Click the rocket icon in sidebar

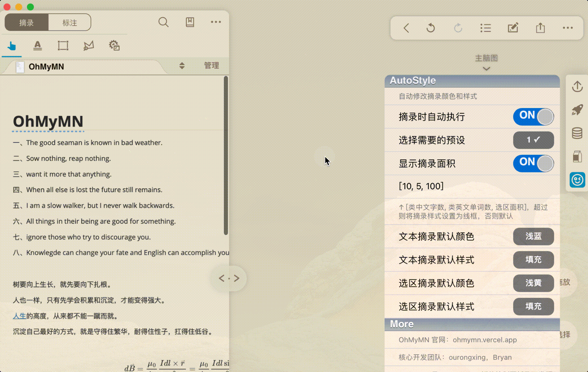(x=577, y=110)
